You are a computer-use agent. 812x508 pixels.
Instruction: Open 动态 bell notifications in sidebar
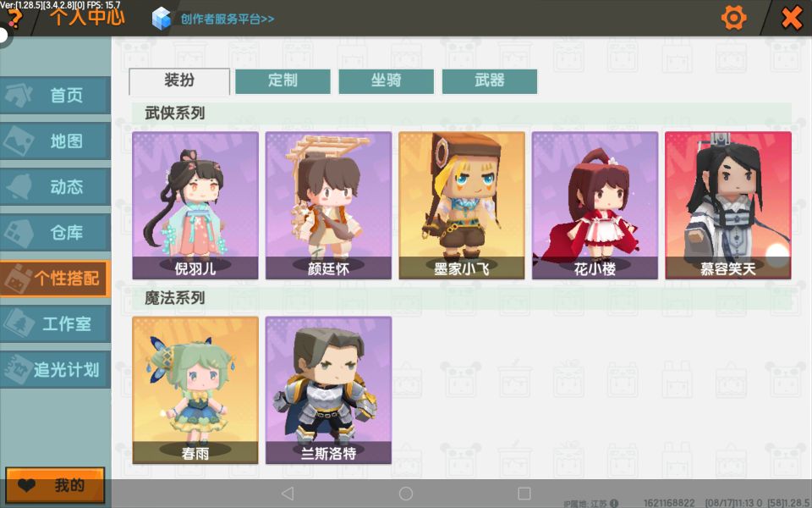tap(56, 186)
